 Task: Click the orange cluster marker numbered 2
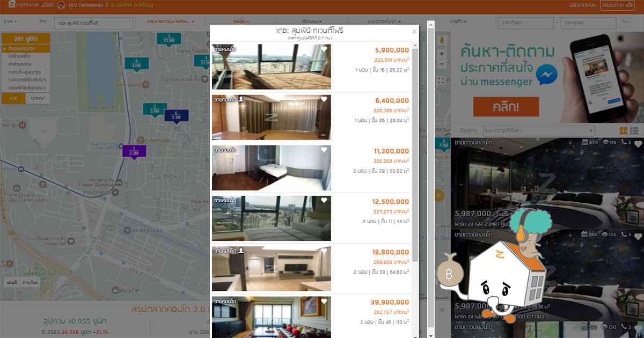point(439,196)
